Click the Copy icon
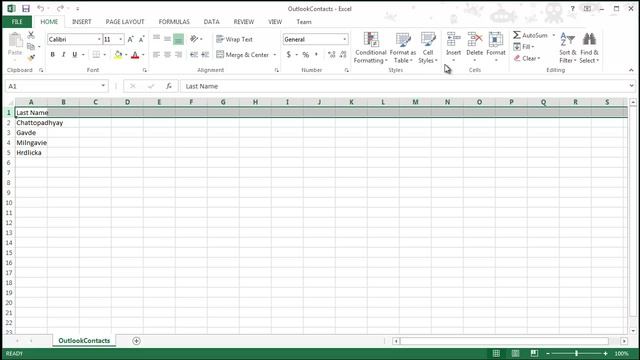 [x=31, y=47]
